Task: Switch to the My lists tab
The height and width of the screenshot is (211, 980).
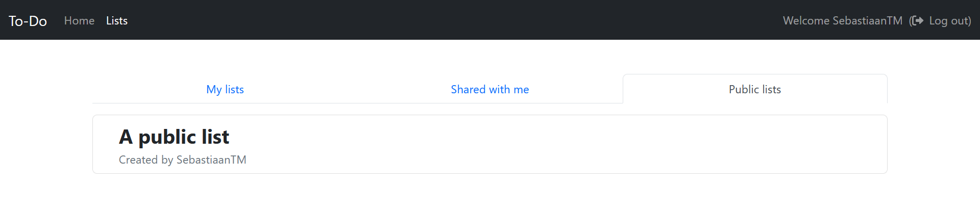Action: tap(225, 90)
